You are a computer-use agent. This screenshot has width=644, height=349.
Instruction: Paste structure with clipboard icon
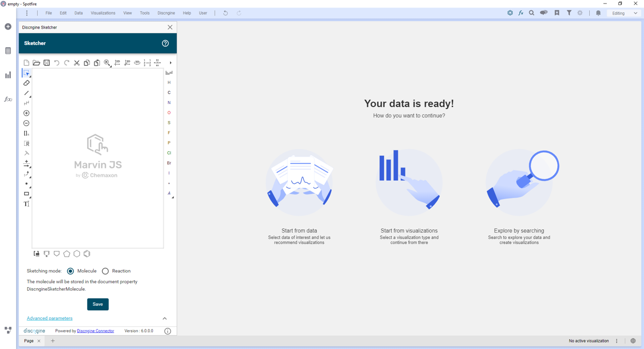point(97,63)
